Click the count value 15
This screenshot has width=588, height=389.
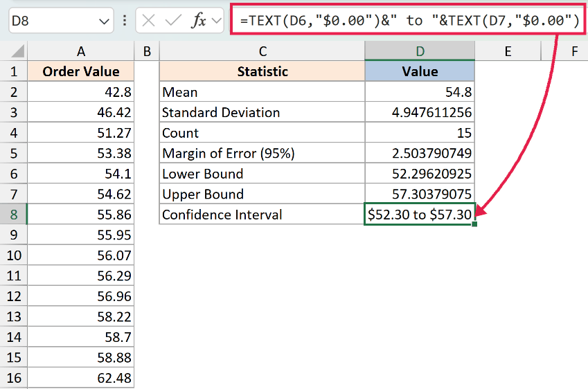click(420, 133)
